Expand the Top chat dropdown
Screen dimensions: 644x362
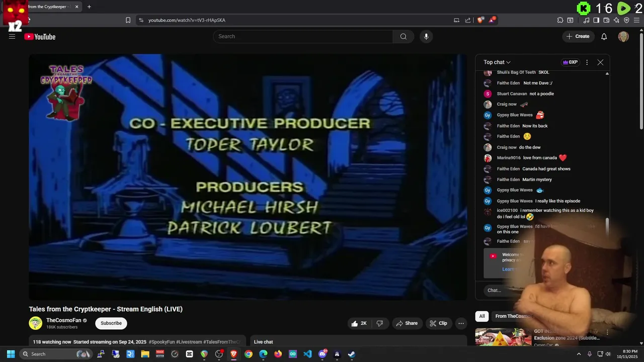(497, 62)
